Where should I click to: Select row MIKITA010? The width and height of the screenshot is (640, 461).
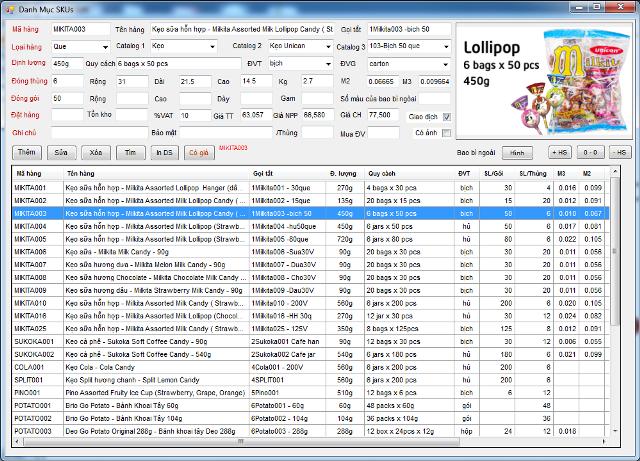click(x=311, y=303)
